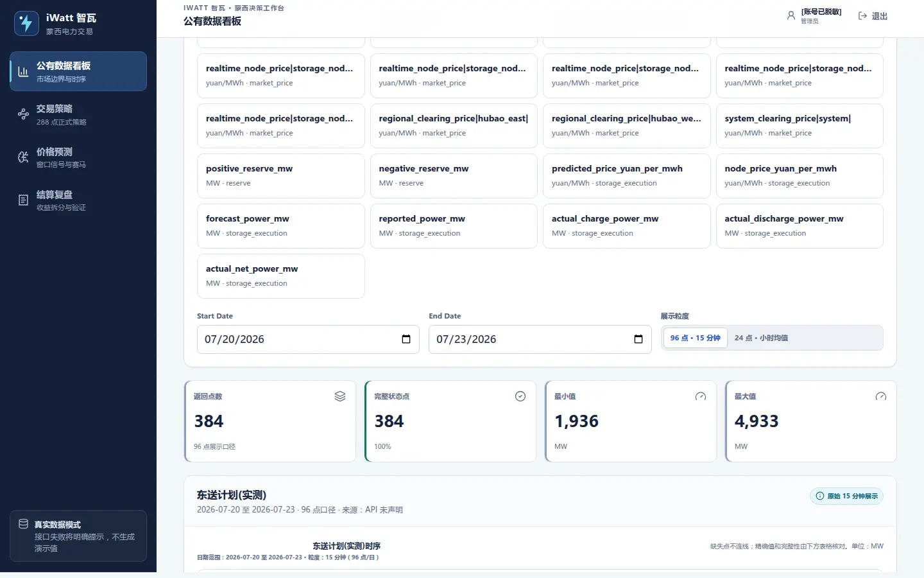
Task: Click the iWatt lightning bolt logo
Action: click(x=26, y=23)
